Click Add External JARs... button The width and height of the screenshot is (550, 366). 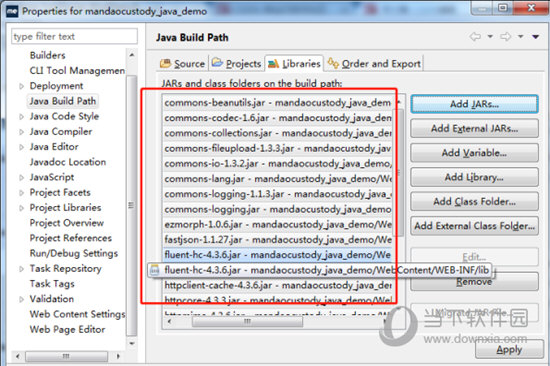[x=474, y=128]
